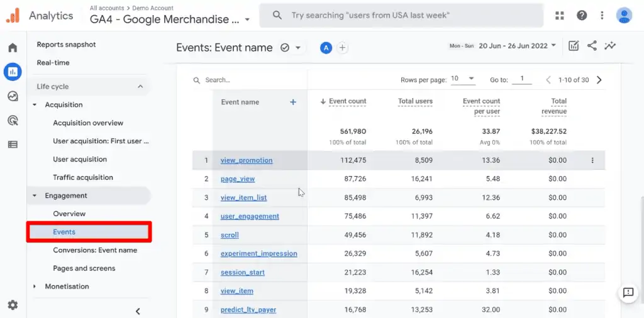Screen dimensions: 644x318
Task: Open Acquisition overview
Action: click(x=88, y=123)
